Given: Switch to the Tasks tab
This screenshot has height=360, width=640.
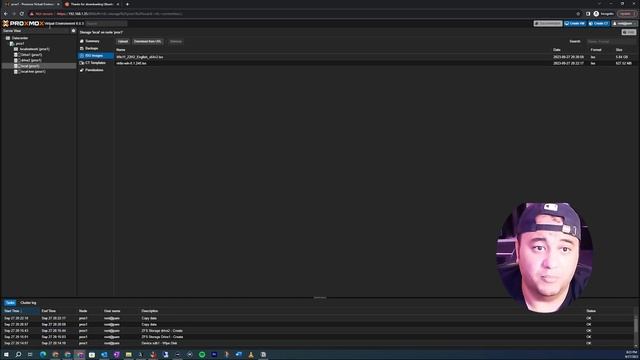Looking at the screenshot, I should (x=10, y=303).
